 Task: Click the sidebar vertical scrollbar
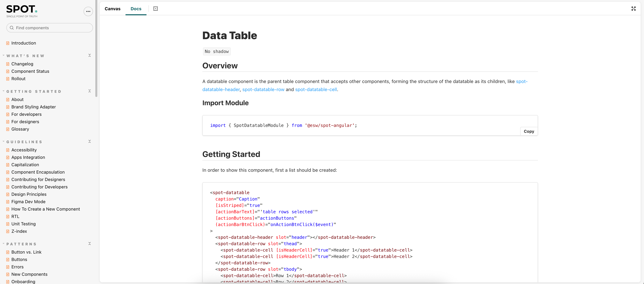point(96,48)
